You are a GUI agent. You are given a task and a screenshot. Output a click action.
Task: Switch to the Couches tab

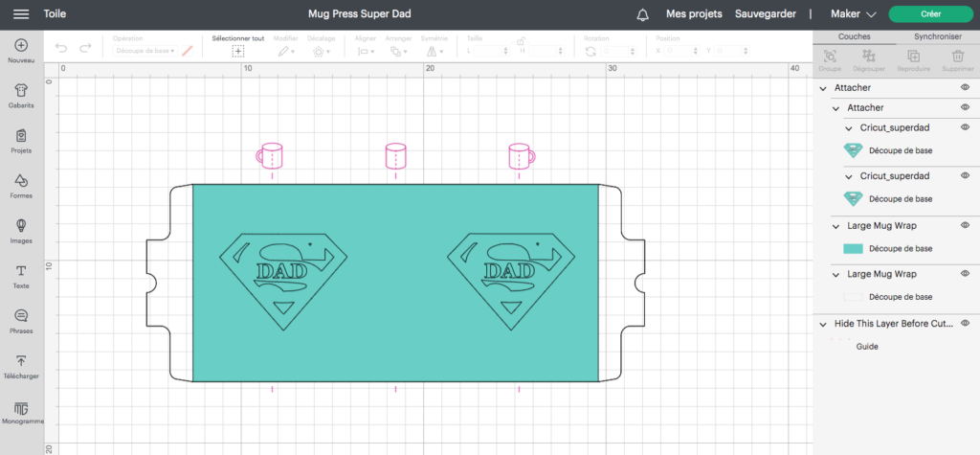(x=854, y=37)
